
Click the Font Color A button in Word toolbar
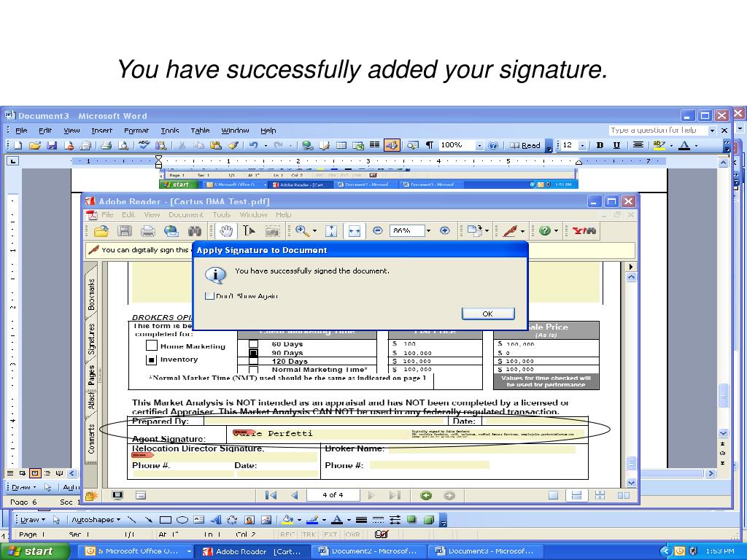pos(684,145)
